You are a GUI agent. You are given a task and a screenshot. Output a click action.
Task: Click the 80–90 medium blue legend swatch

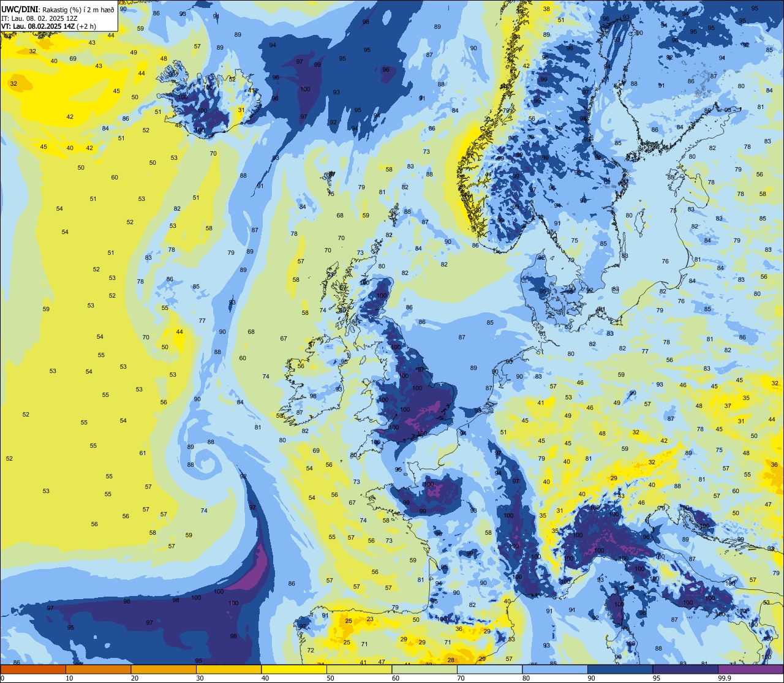tap(555, 669)
